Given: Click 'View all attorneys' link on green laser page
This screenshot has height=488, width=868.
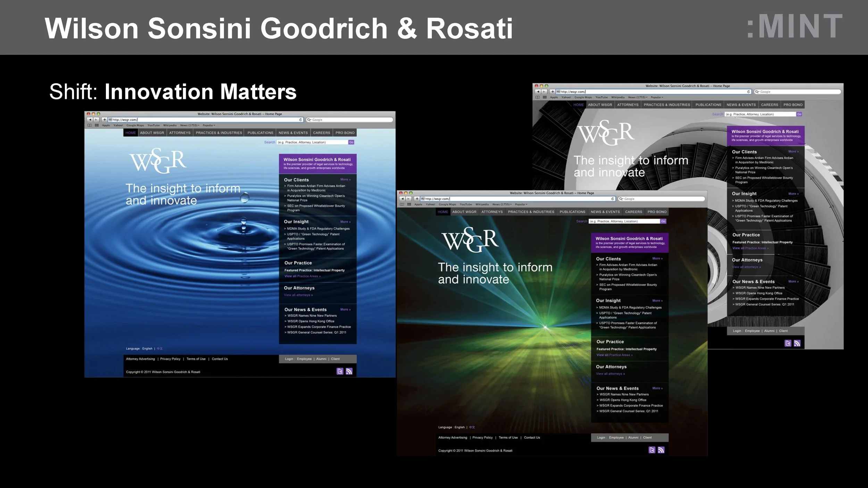Looking at the screenshot, I should [x=610, y=374].
